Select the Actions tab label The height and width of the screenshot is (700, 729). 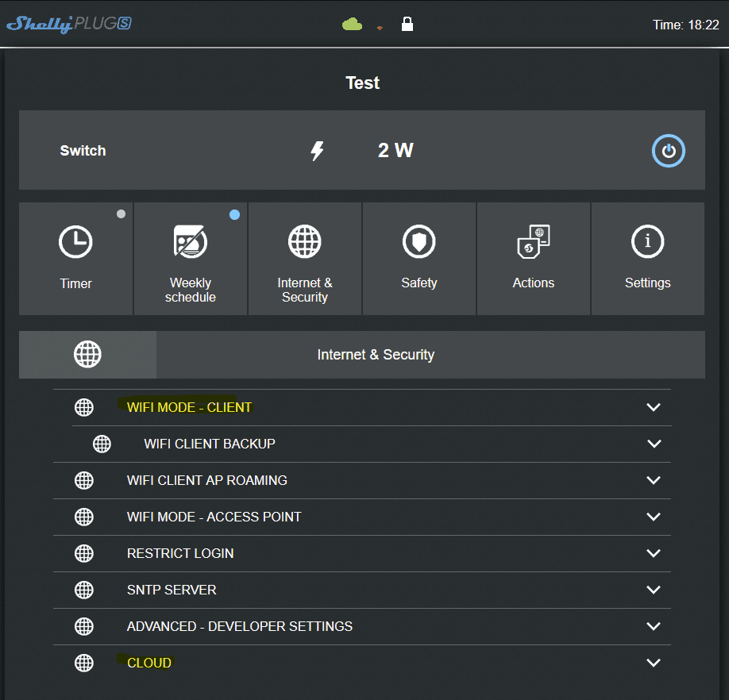point(534,283)
